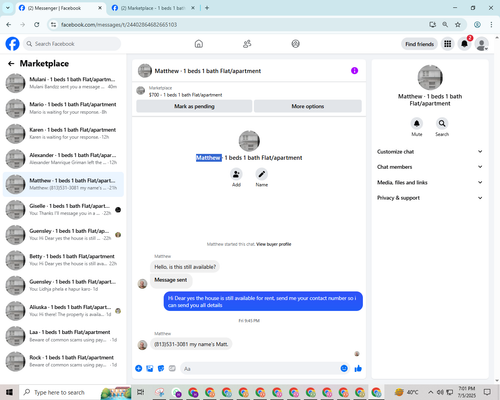Click Mark as pending button
The height and width of the screenshot is (400, 500).
click(194, 106)
